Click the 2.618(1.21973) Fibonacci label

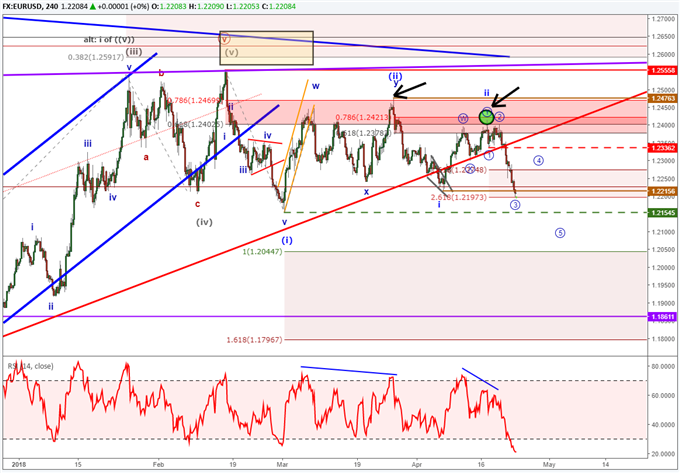(x=459, y=197)
